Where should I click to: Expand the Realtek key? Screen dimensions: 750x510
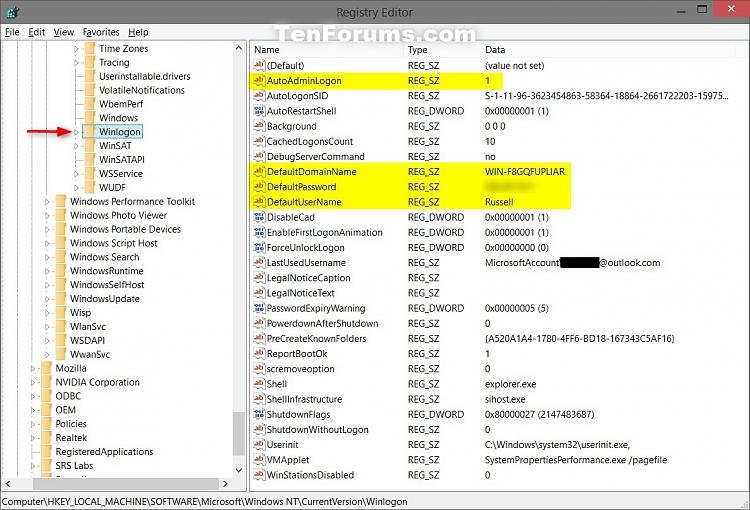click(x=33, y=438)
